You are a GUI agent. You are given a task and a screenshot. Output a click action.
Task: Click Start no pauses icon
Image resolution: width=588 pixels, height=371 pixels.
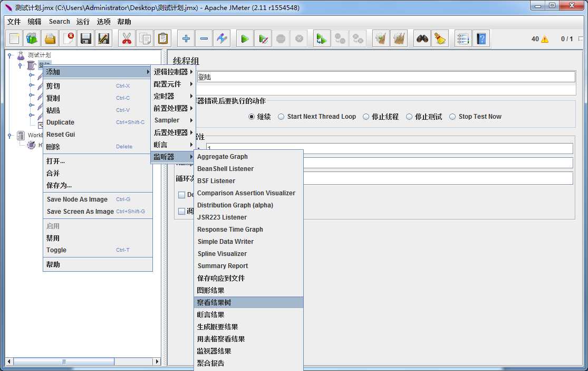263,39
